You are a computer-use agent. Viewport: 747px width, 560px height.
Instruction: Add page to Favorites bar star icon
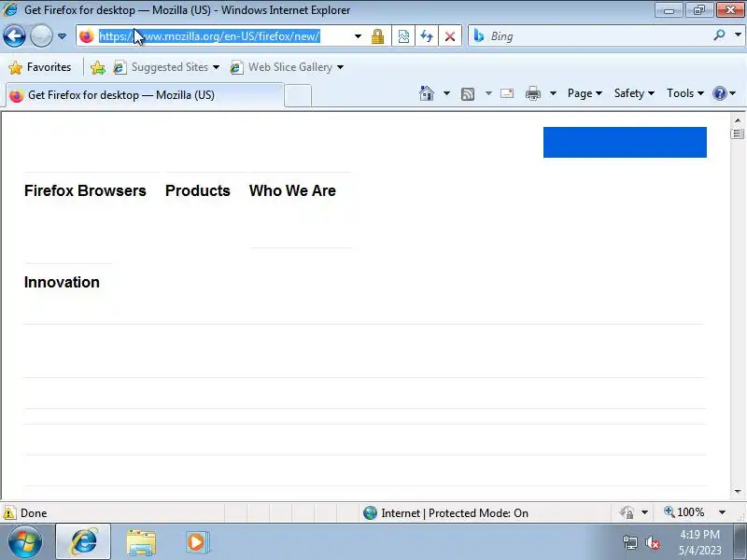[x=98, y=67]
